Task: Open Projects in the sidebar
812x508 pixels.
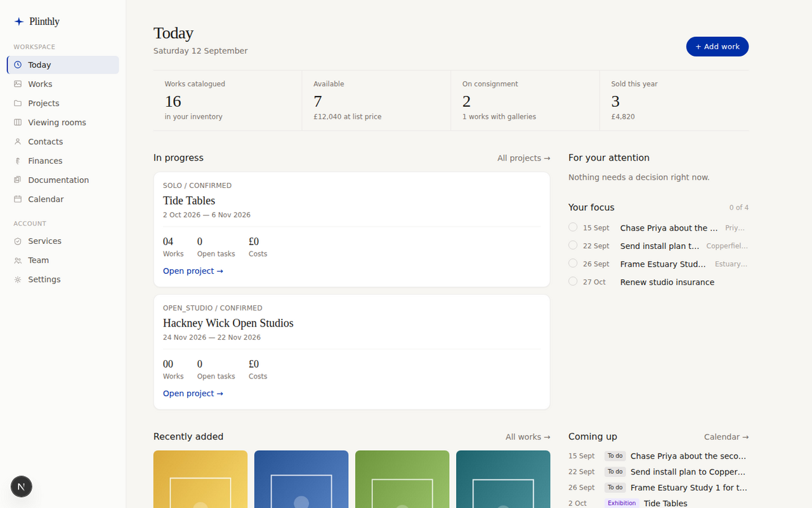Action: coord(63,103)
